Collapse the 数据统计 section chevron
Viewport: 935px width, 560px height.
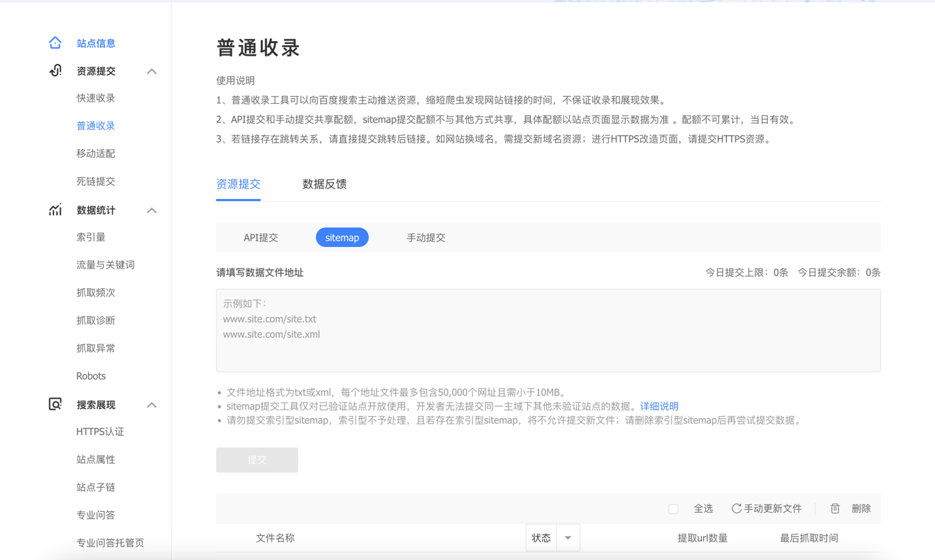pyautogui.click(x=152, y=210)
